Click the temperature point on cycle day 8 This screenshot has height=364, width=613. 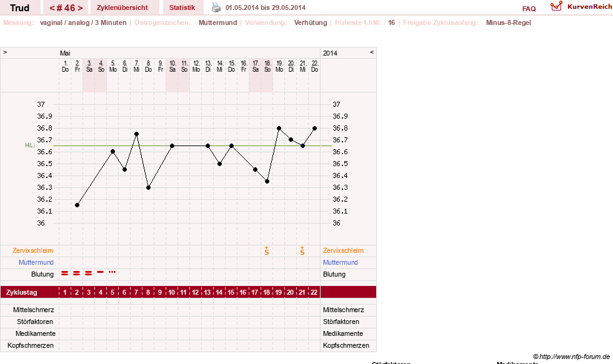149,187
